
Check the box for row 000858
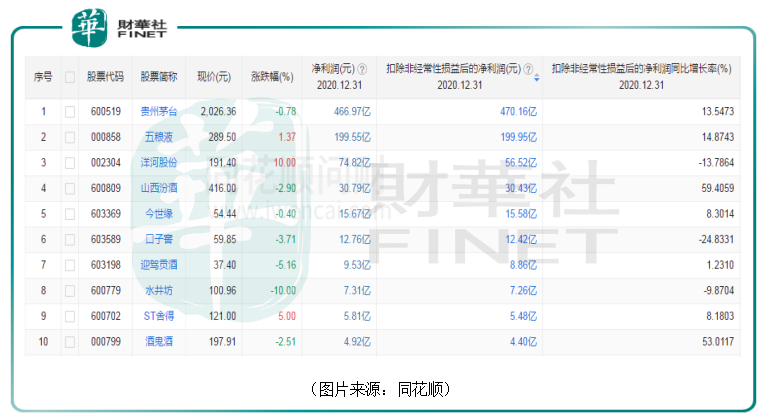(x=70, y=137)
